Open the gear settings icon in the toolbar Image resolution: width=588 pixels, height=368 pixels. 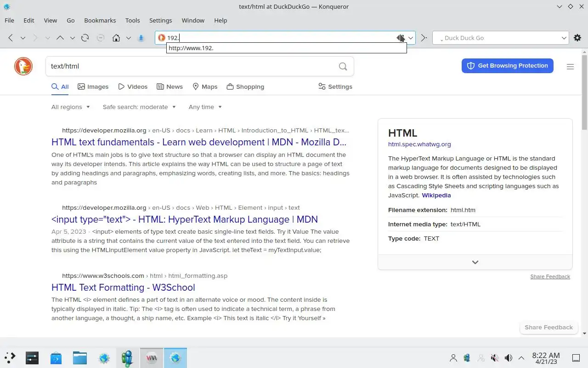[577, 38]
